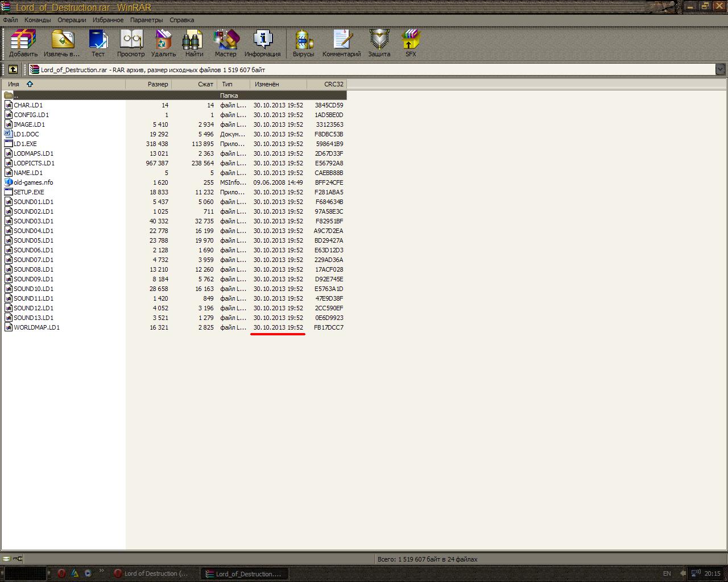Select the CONFIG.LD1 file

click(174, 115)
